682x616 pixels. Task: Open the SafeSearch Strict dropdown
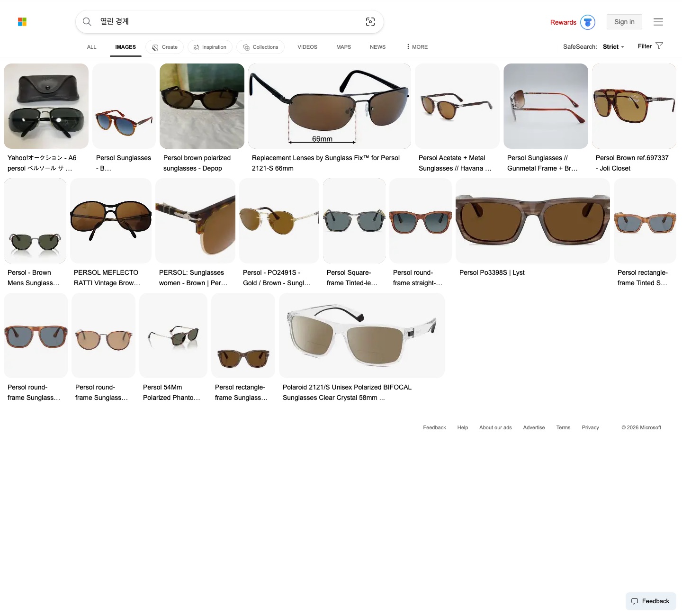pos(613,47)
